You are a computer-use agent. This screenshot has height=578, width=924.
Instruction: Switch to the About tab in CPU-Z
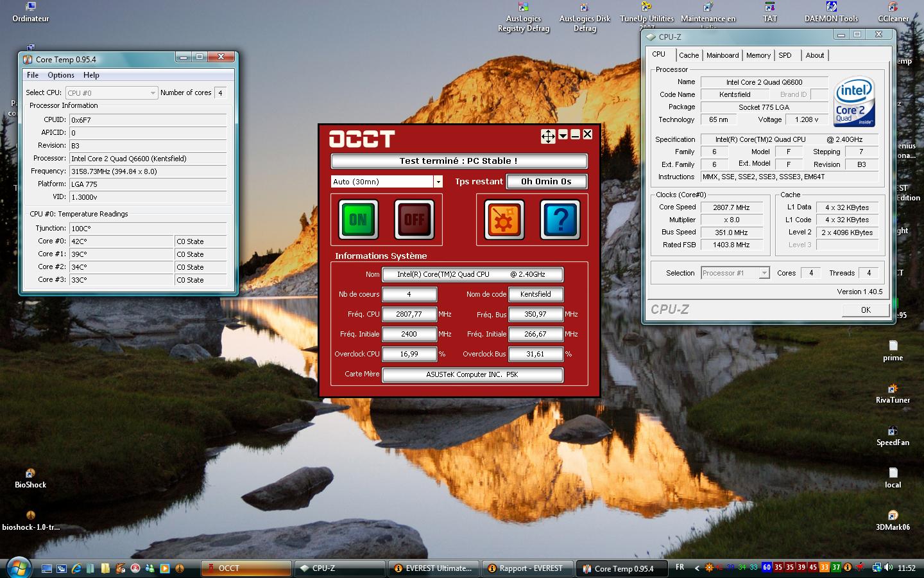click(x=815, y=55)
